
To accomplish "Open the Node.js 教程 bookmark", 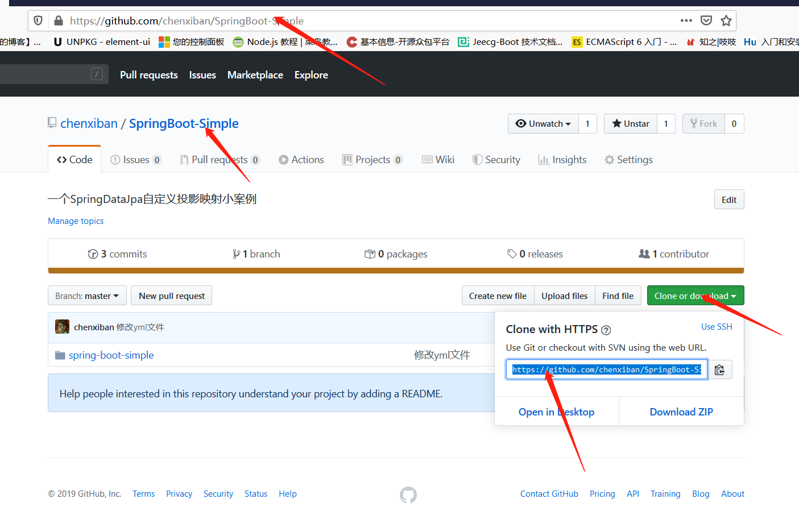I will (285, 42).
